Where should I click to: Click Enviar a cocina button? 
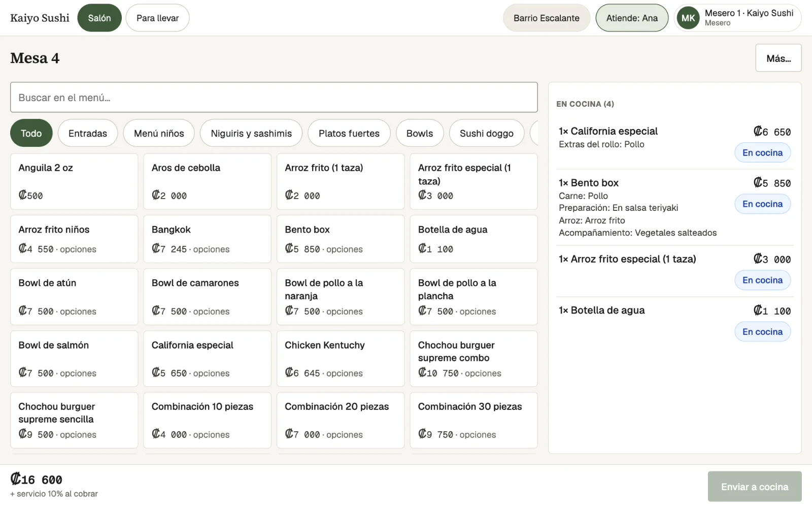[x=755, y=487]
